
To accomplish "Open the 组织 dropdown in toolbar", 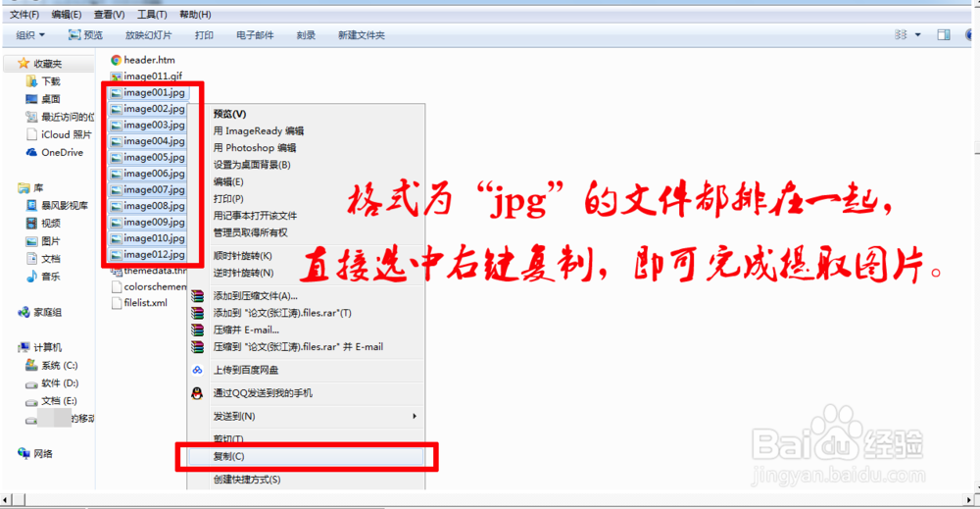I will coord(30,35).
